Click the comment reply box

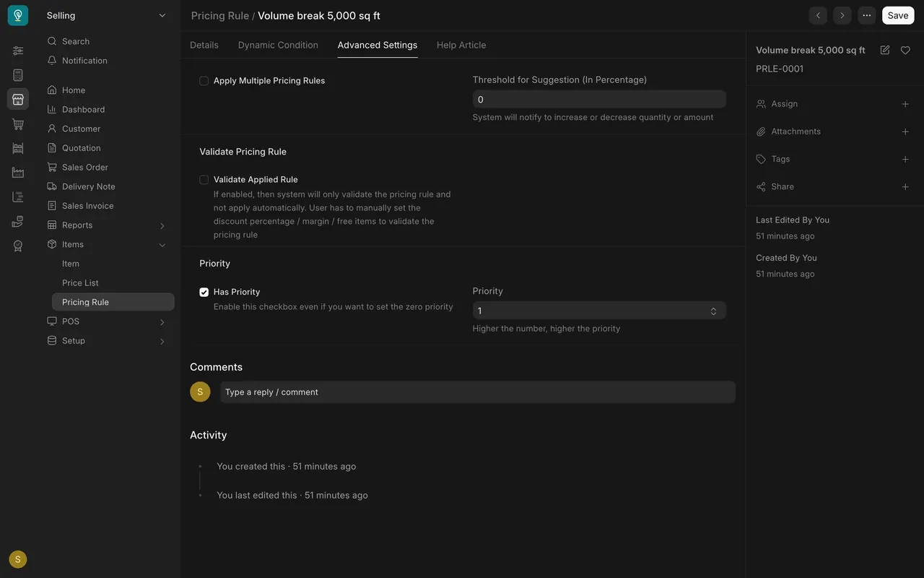coord(478,392)
